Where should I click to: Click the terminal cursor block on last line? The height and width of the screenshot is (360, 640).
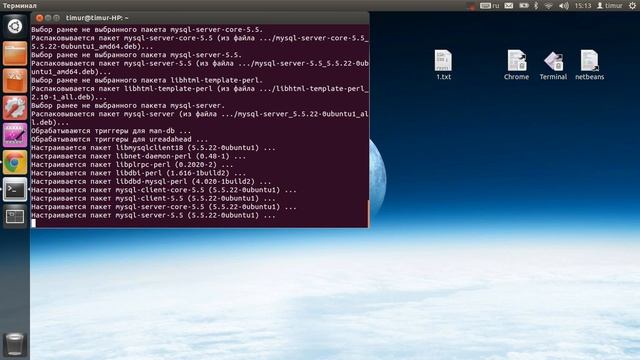pos(33,223)
